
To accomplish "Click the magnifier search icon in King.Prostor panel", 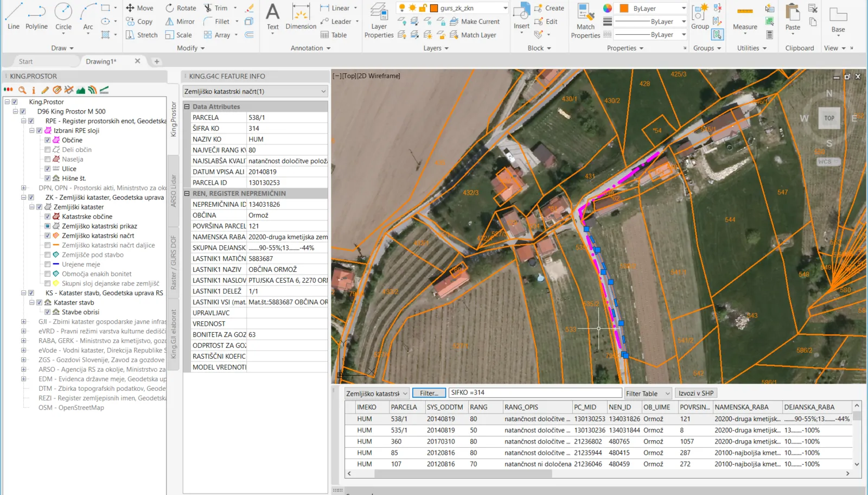I will pyautogui.click(x=22, y=90).
